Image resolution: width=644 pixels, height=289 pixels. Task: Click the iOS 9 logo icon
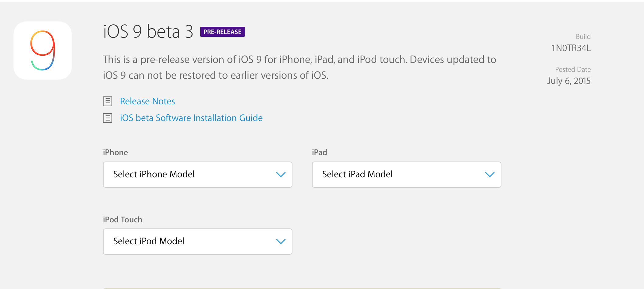pyautogui.click(x=43, y=50)
